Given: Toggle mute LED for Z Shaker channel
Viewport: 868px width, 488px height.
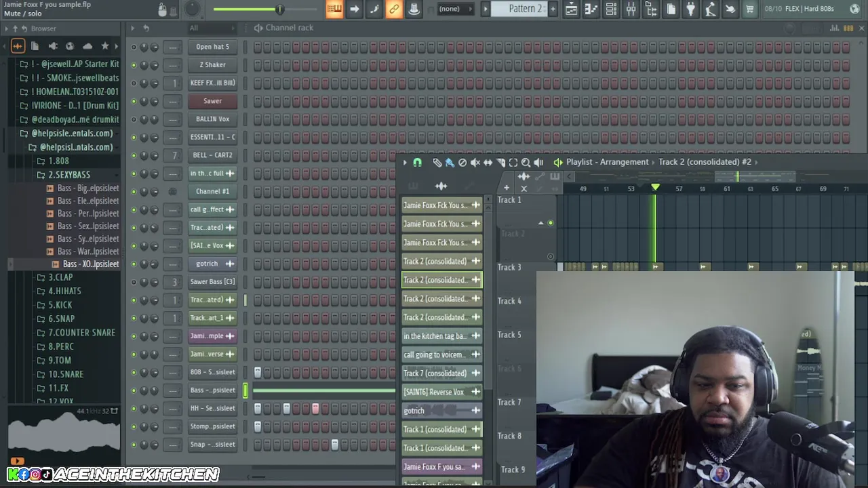Looking at the screenshot, I should (x=134, y=65).
